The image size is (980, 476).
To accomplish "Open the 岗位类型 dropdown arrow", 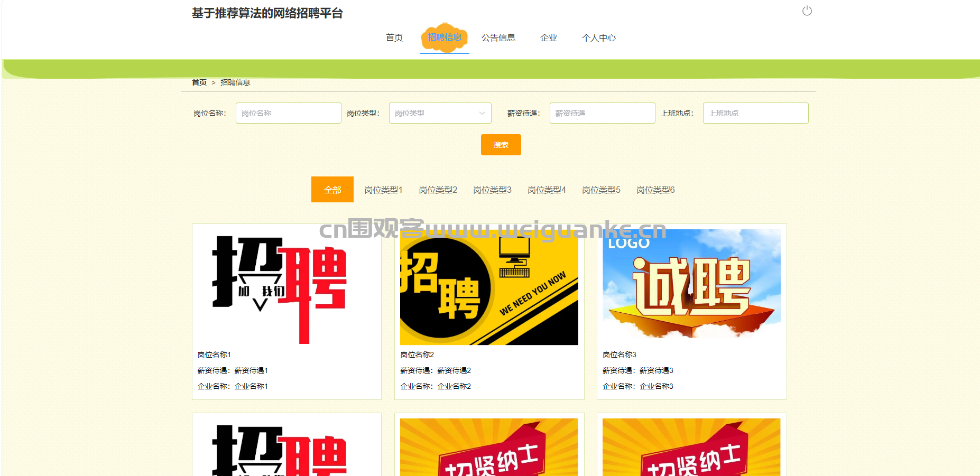I will [482, 113].
